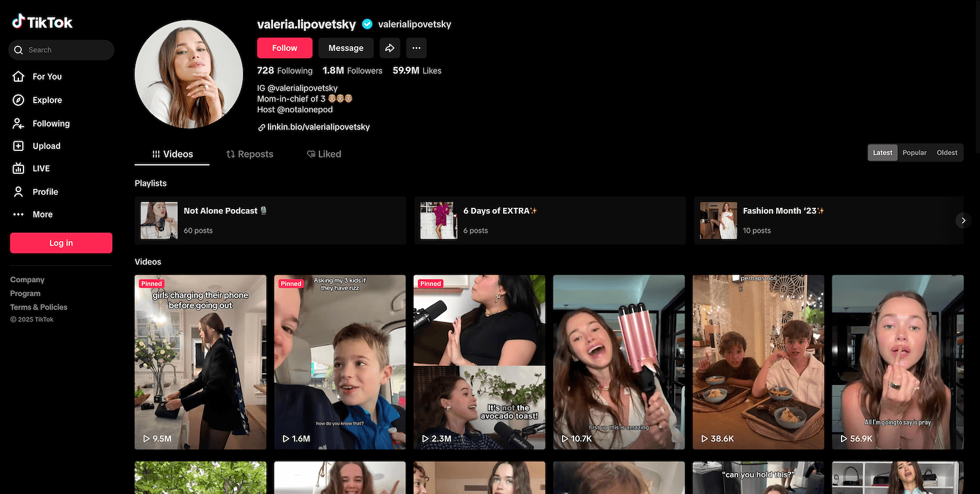The image size is (980, 494).
Task: Go to the Explore compass page
Action: [x=46, y=100]
